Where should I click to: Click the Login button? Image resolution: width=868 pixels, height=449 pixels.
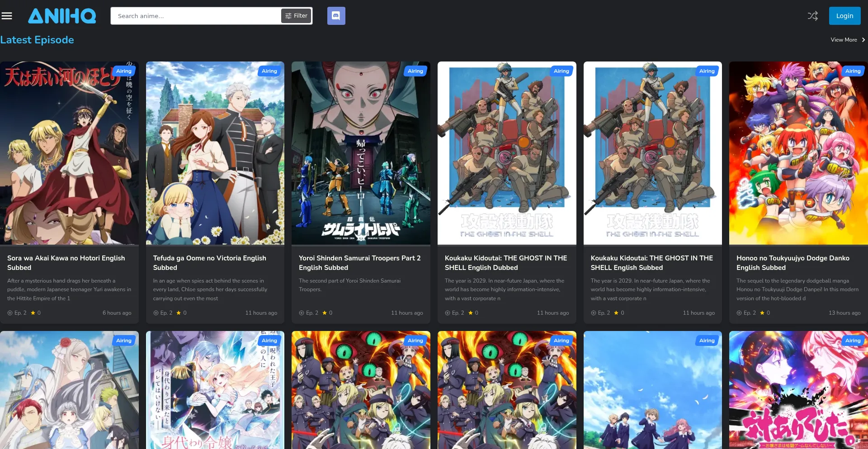point(844,16)
